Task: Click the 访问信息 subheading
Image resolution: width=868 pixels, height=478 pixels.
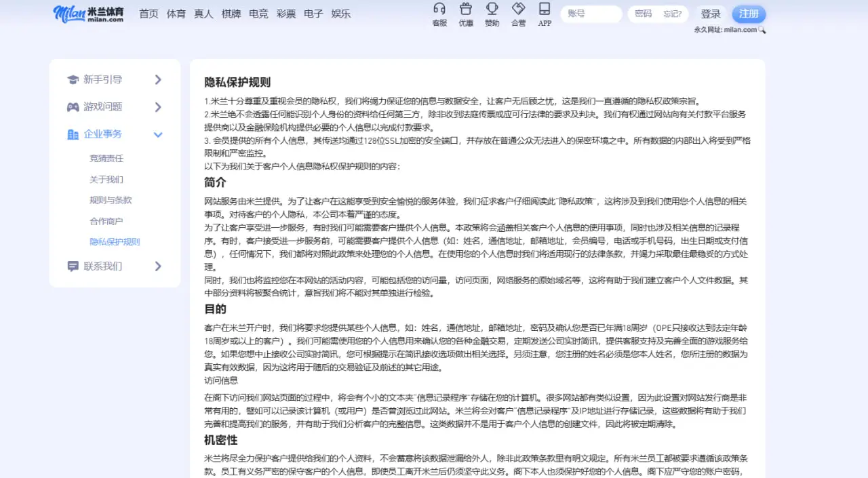Action: pyautogui.click(x=222, y=380)
